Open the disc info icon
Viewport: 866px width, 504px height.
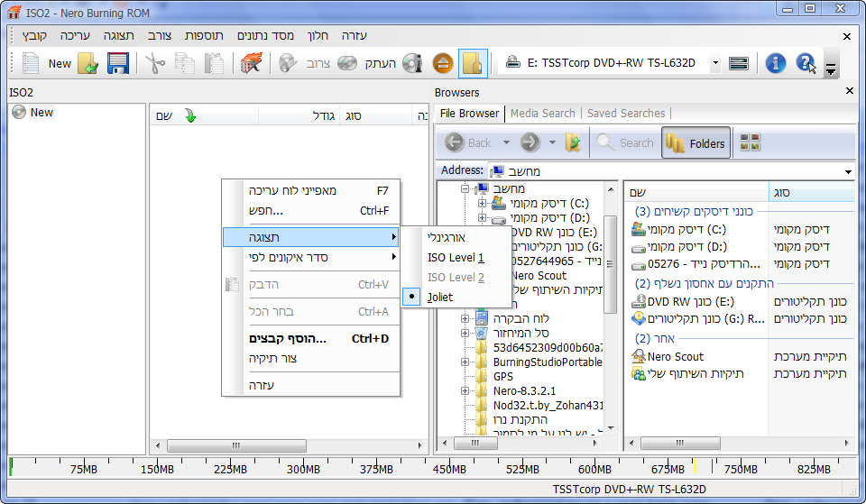point(412,63)
